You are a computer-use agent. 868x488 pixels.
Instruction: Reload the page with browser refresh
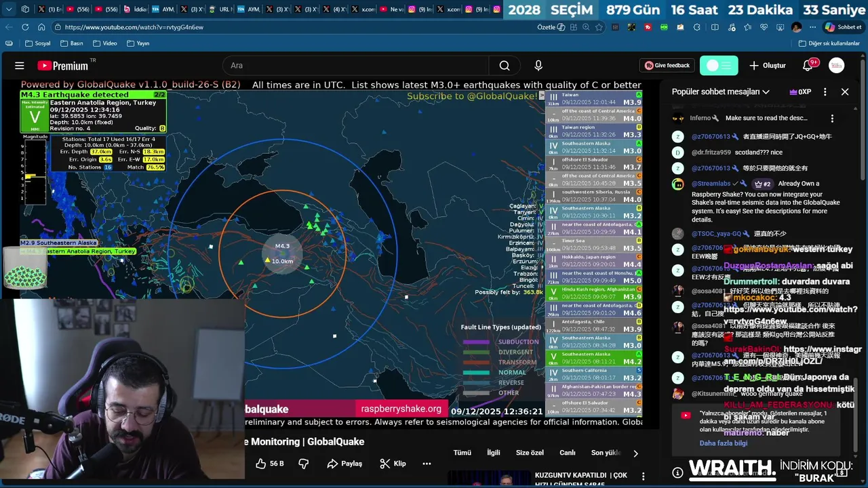coord(25,27)
